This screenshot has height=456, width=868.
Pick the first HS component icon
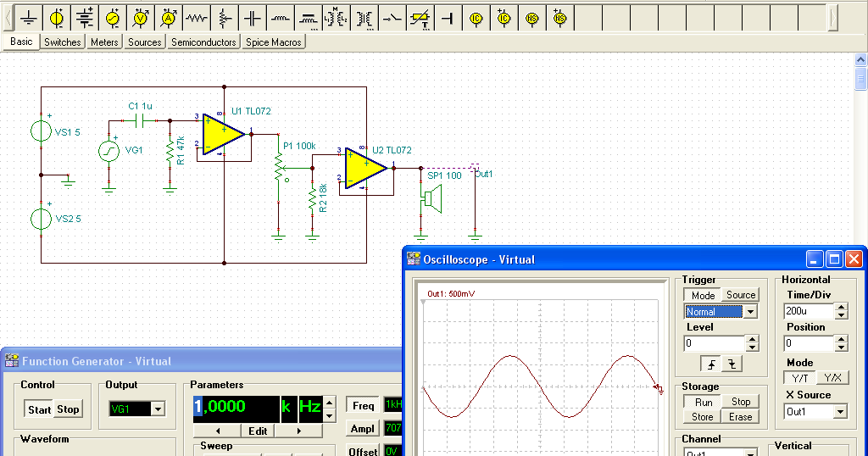[x=532, y=18]
